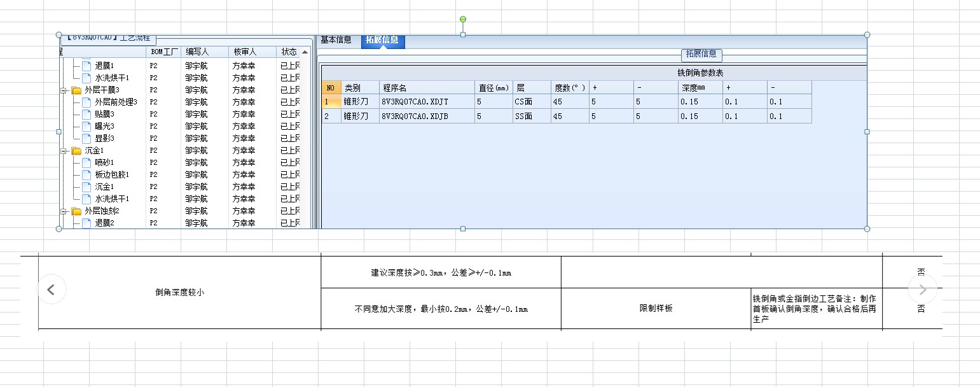The height and width of the screenshot is (387, 980).
Task: Click the 程序名 column header
Action: pyautogui.click(x=427, y=87)
